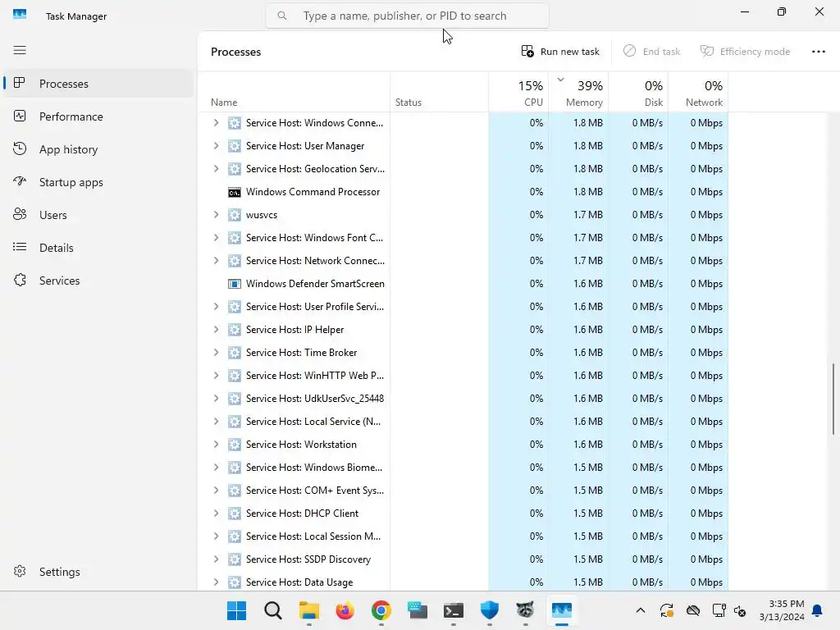
Task: Click the Startup apps gauge icon
Action: tap(20, 181)
